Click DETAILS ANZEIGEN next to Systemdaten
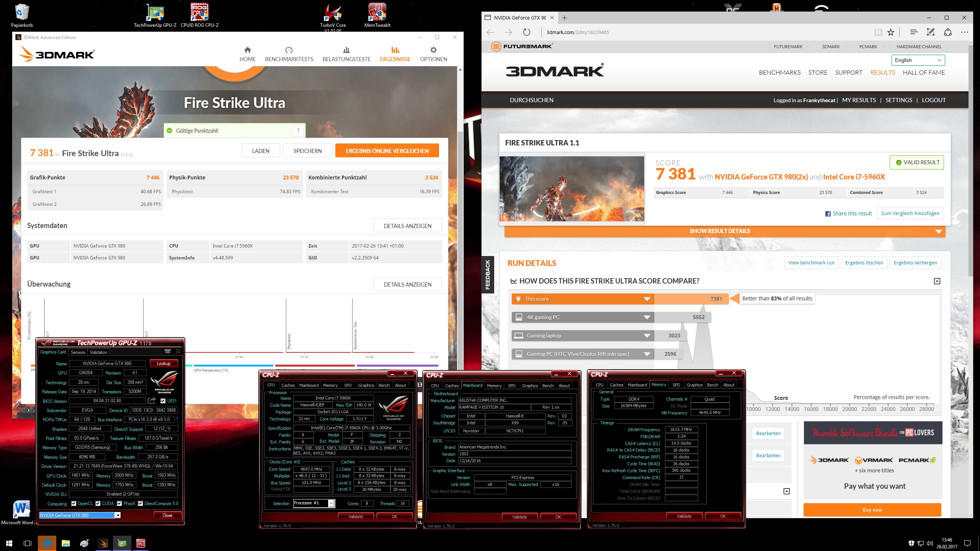 [407, 226]
